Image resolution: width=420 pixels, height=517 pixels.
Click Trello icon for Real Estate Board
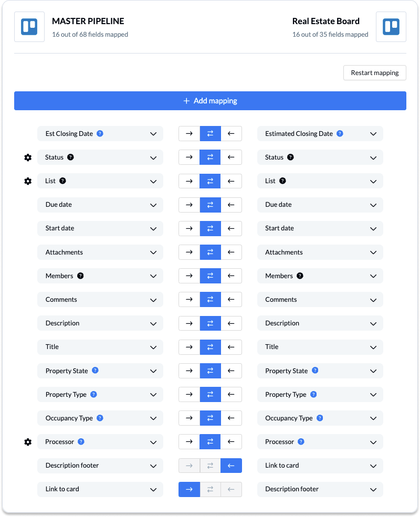(x=391, y=27)
